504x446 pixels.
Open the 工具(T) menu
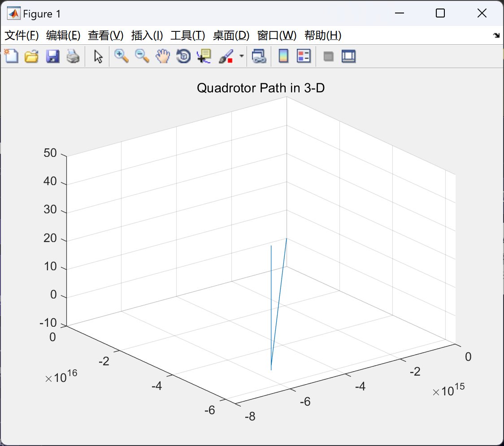pyautogui.click(x=188, y=35)
